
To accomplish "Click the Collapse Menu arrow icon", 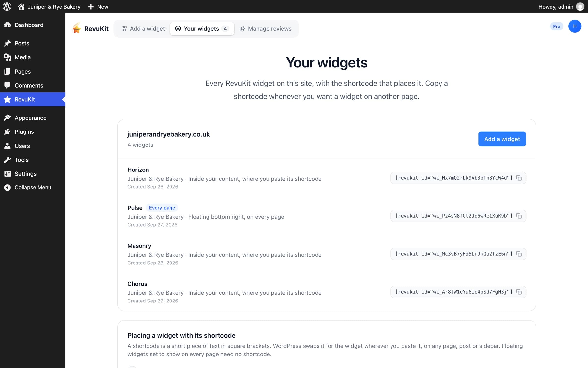I will [7, 187].
